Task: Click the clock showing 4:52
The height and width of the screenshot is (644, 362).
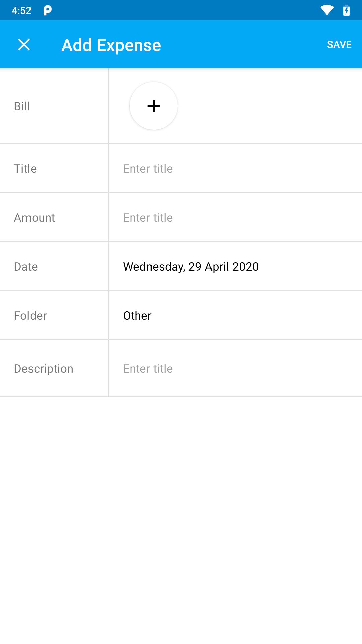Action: coord(21,10)
